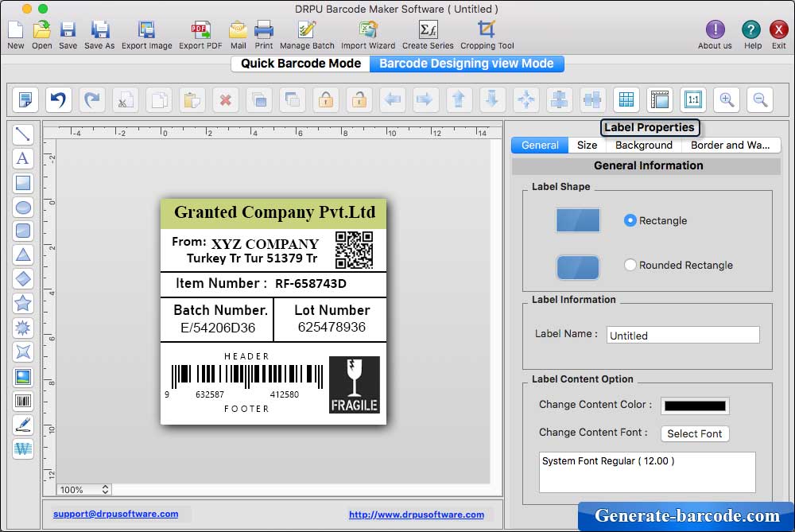Click the Label Properties header button
The image size is (795, 532).
pyautogui.click(x=650, y=127)
